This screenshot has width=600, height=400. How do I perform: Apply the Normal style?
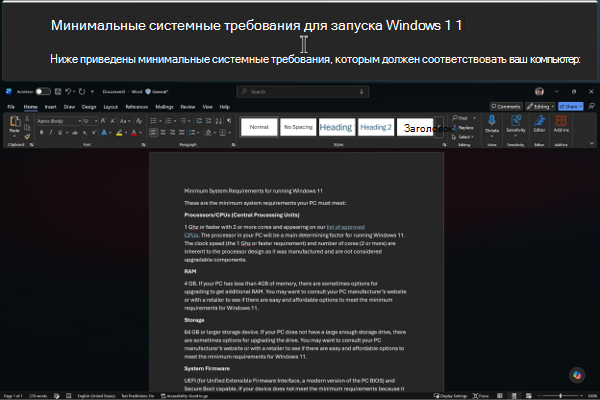[259, 127]
